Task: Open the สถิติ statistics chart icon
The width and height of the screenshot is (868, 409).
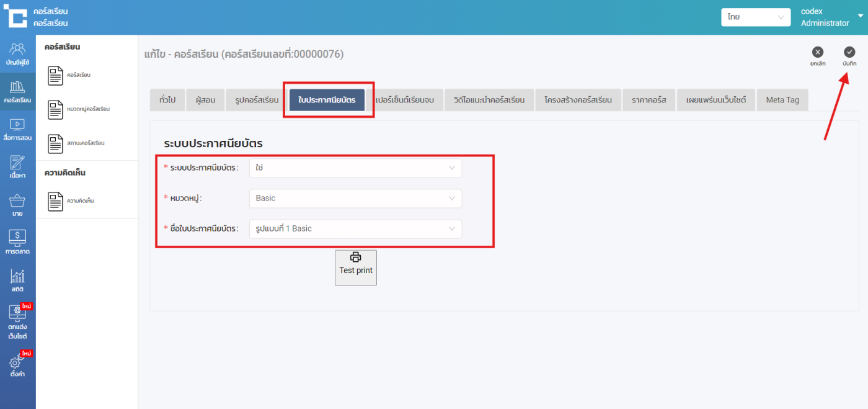Action: point(17,277)
